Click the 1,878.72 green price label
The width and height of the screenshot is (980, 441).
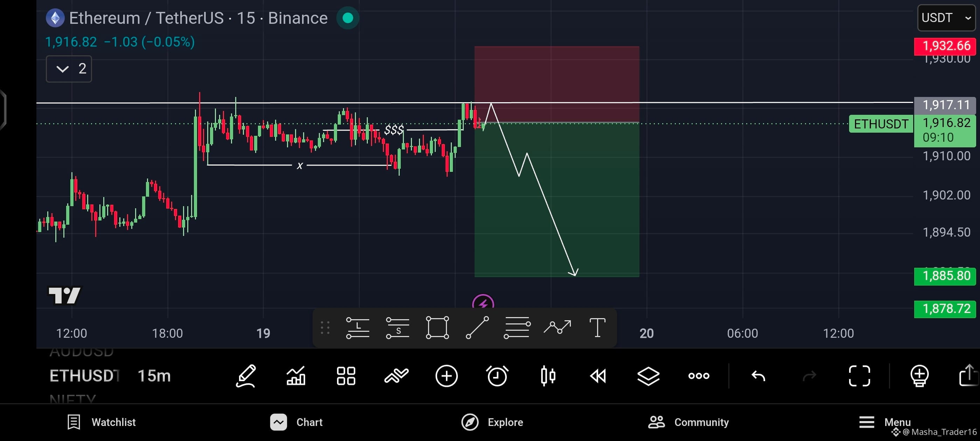pos(945,309)
